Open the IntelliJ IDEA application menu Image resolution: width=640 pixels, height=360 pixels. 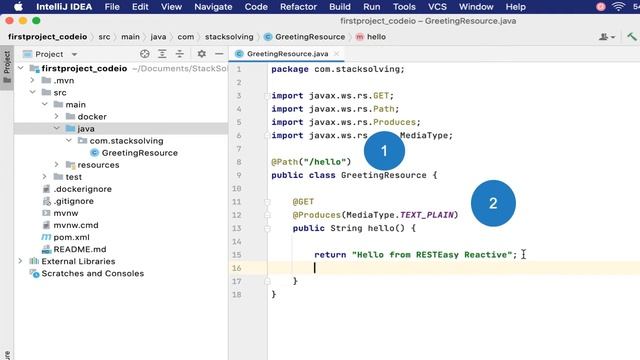(64, 7)
